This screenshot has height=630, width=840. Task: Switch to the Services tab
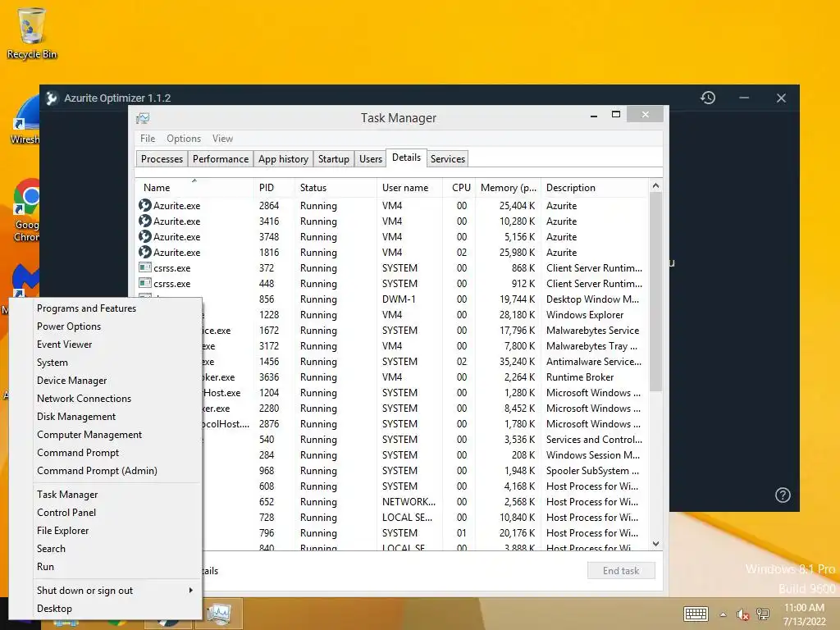pos(448,159)
